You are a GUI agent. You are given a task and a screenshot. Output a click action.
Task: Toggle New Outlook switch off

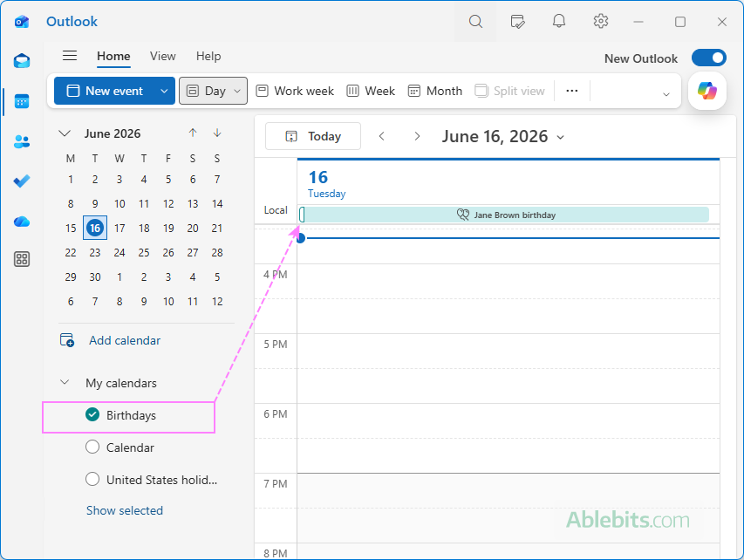[x=709, y=58]
